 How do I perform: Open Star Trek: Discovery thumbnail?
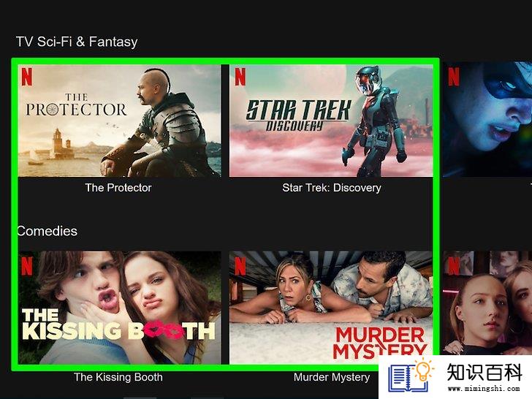[331, 121]
